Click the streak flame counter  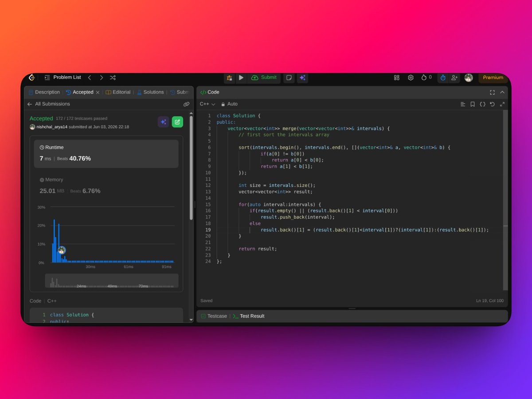click(x=426, y=78)
